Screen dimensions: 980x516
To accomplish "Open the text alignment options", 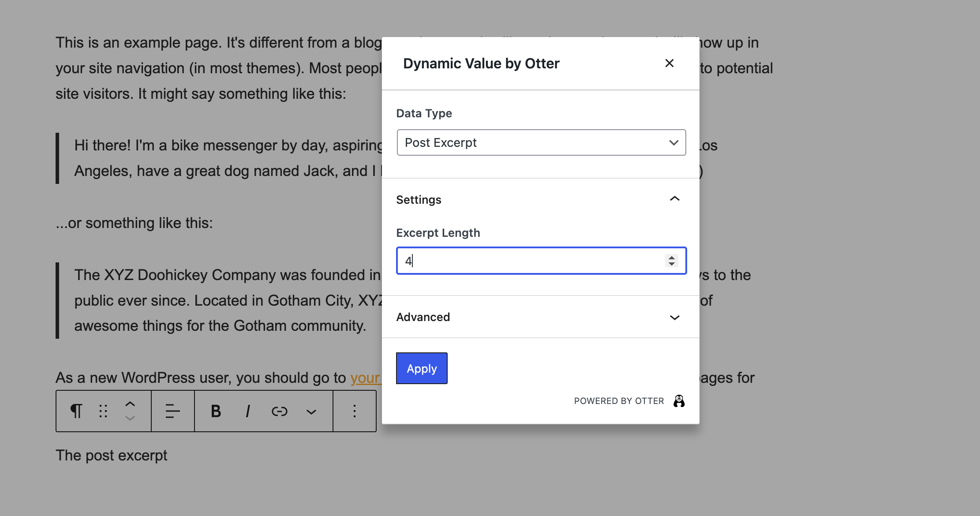I will (x=172, y=411).
